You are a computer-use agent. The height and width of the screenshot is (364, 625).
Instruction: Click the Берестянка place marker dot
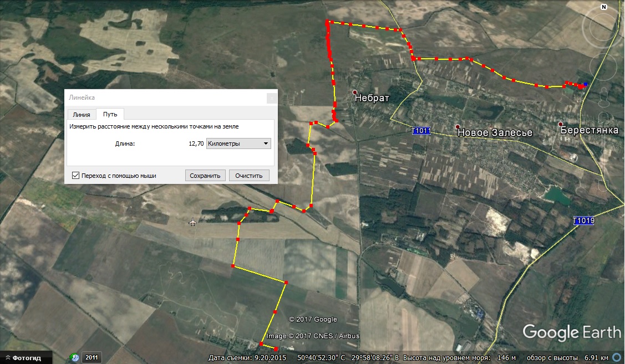coord(561,124)
